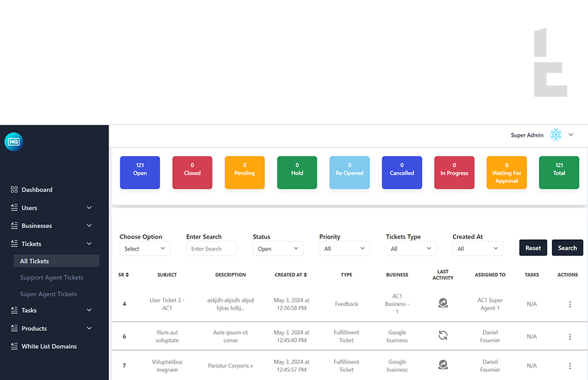This screenshot has height=380, width=588.
Task: Click last activity icon for ticket 4
Action: pyautogui.click(x=443, y=303)
